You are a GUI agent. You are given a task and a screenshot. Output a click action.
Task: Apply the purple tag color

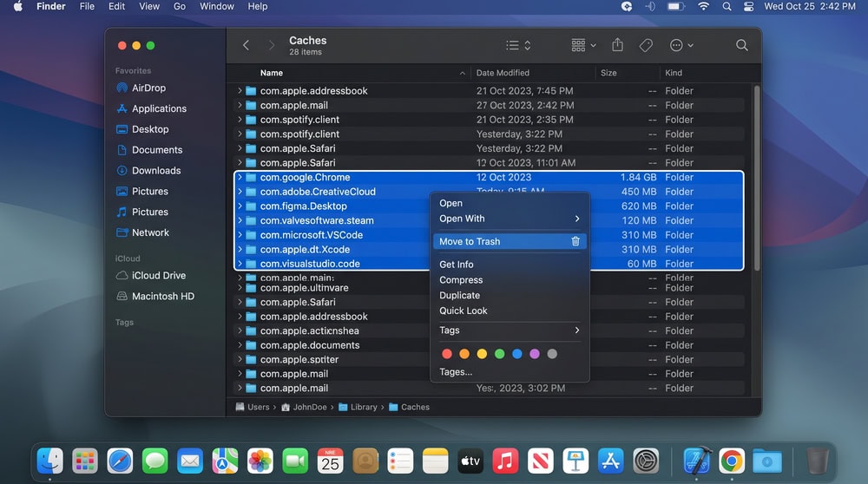[535, 354]
